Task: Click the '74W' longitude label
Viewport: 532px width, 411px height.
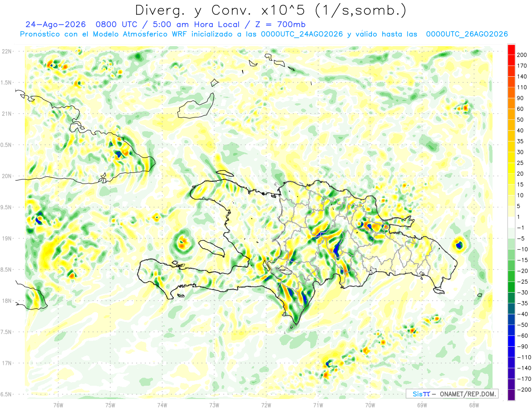Action: point(162,405)
